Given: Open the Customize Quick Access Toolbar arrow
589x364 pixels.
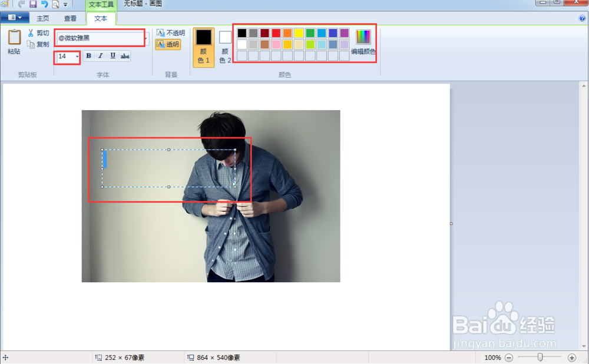Looking at the screenshot, I should [65, 5].
